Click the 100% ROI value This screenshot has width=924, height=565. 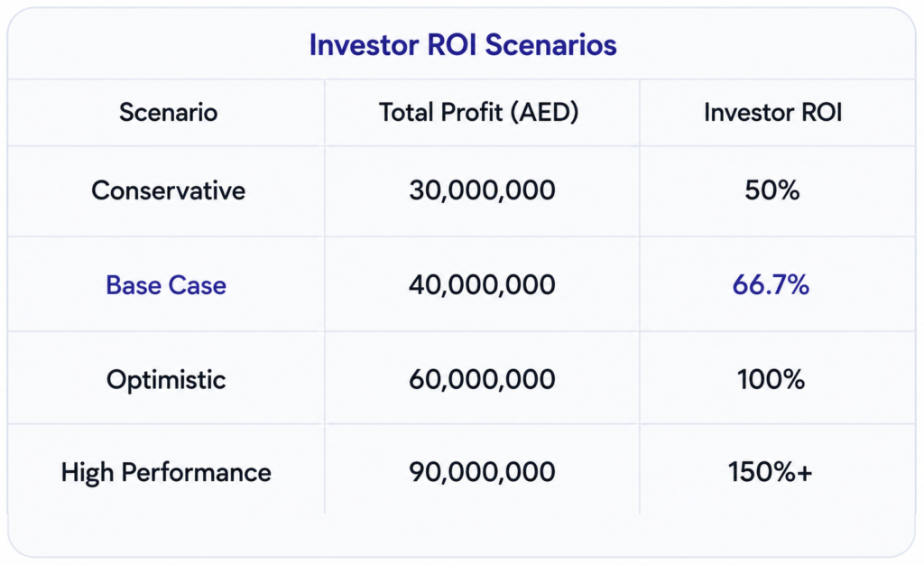point(771,379)
